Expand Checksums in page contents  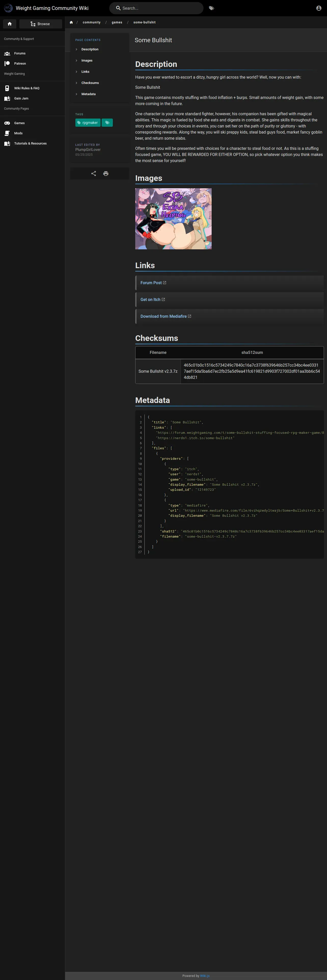click(x=90, y=83)
